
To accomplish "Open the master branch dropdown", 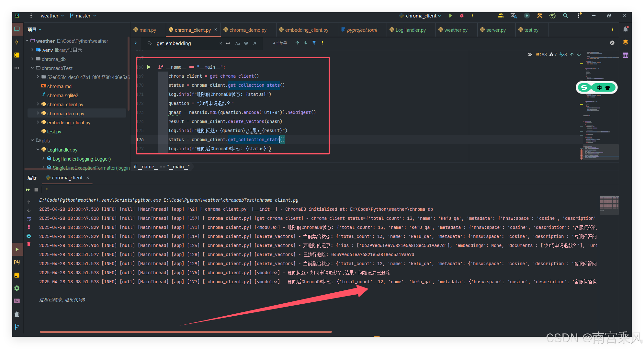I will 83,16.
